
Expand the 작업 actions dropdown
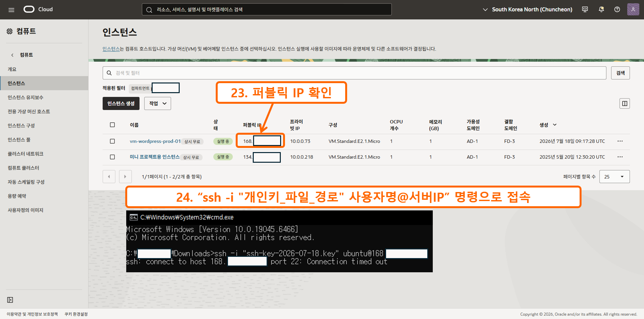tap(157, 103)
